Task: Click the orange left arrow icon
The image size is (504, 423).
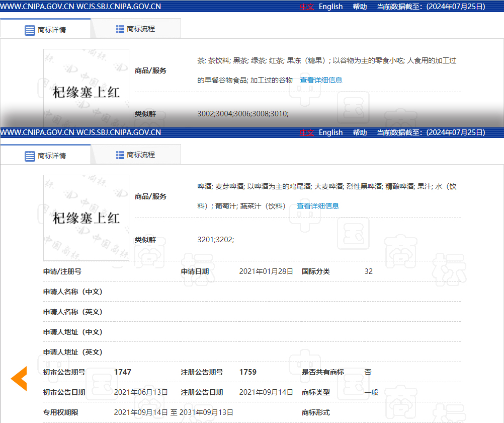Action: [x=19, y=379]
